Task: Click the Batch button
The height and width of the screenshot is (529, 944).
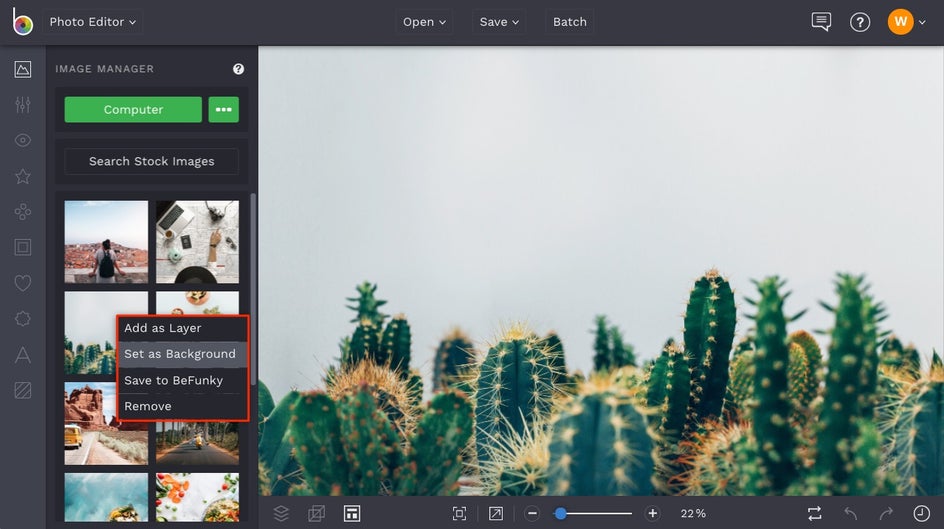Action: pos(570,22)
